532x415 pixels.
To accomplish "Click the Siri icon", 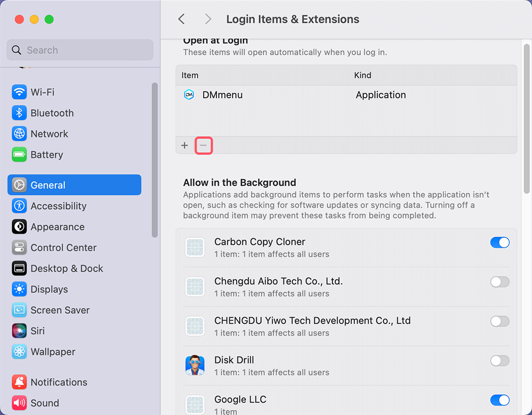I will point(19,331).
